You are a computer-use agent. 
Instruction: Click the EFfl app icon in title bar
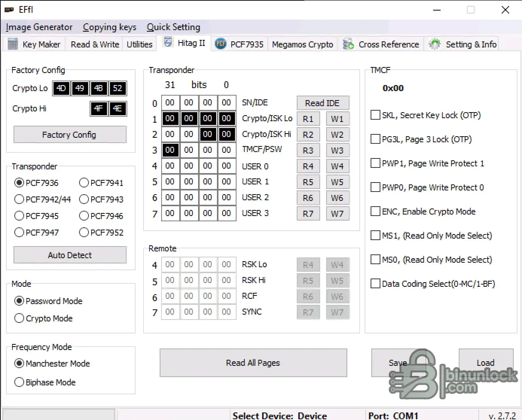click(9, 9)
